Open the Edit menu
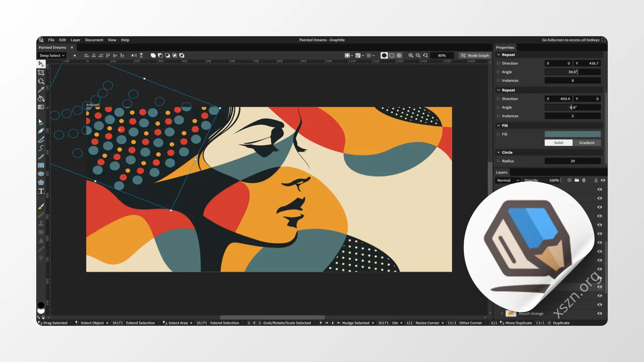The image size is (644, 362). coord(62,40)
